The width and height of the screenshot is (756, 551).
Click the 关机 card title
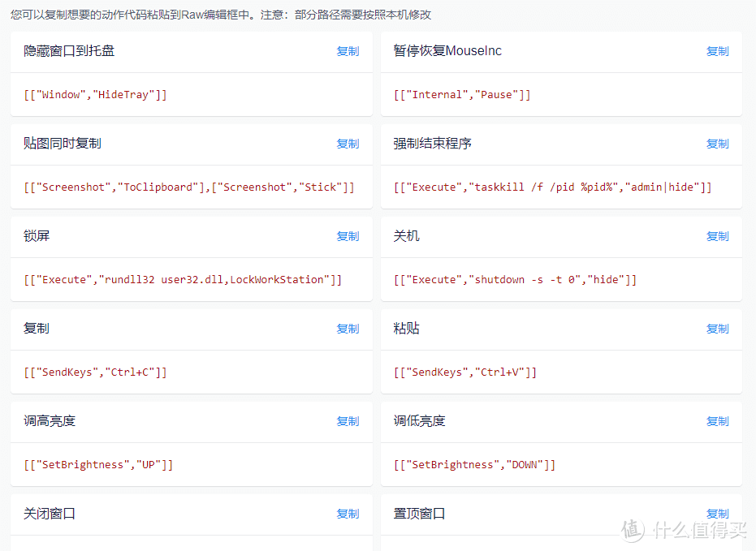tap(407, 235)
